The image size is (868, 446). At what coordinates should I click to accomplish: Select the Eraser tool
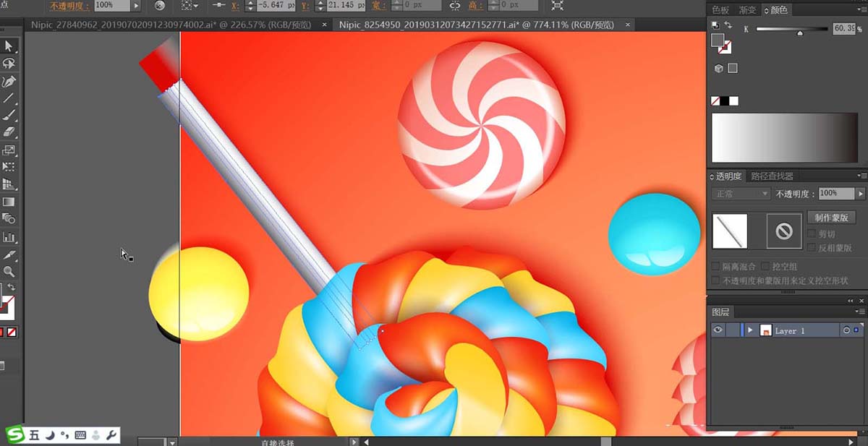[9, 133]
